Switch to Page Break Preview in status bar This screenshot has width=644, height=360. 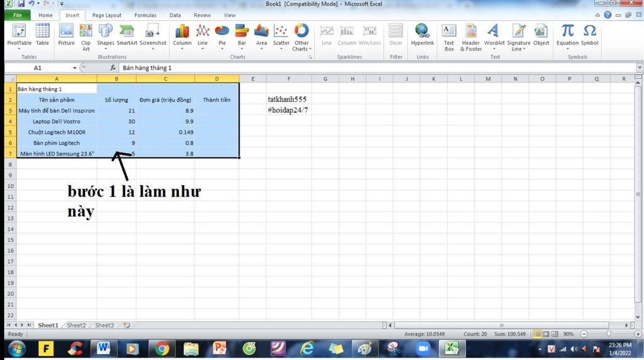[555, 334]
